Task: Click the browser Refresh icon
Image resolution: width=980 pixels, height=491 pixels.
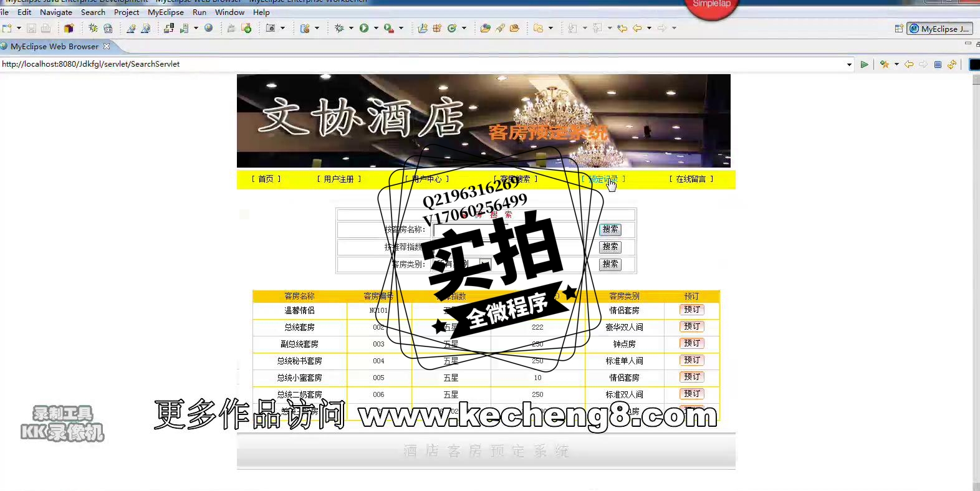Action: point(952,64)
